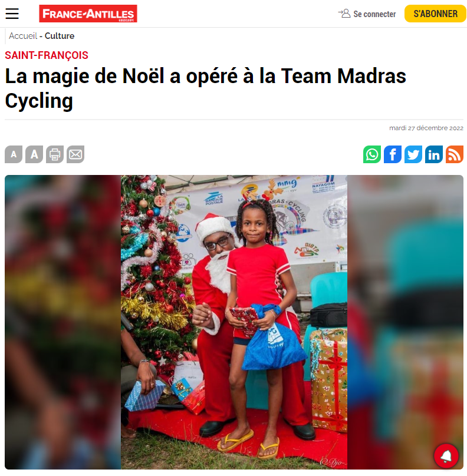Image resolution: width=467 pixels, height=476 pixels.
Task: Click the SAINT-FRANÇOIS location label
Action: (x=47, y=55)
